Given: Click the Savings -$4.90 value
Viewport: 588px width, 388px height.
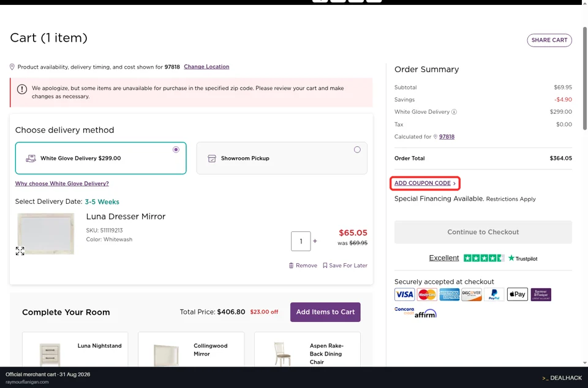Looking at the screenshot, I should [563, 100].
